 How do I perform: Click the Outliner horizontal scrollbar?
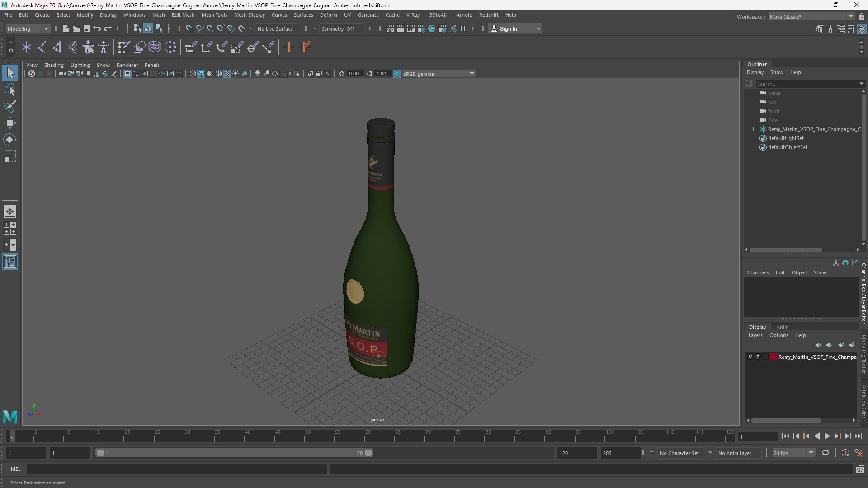pos(786,249)
